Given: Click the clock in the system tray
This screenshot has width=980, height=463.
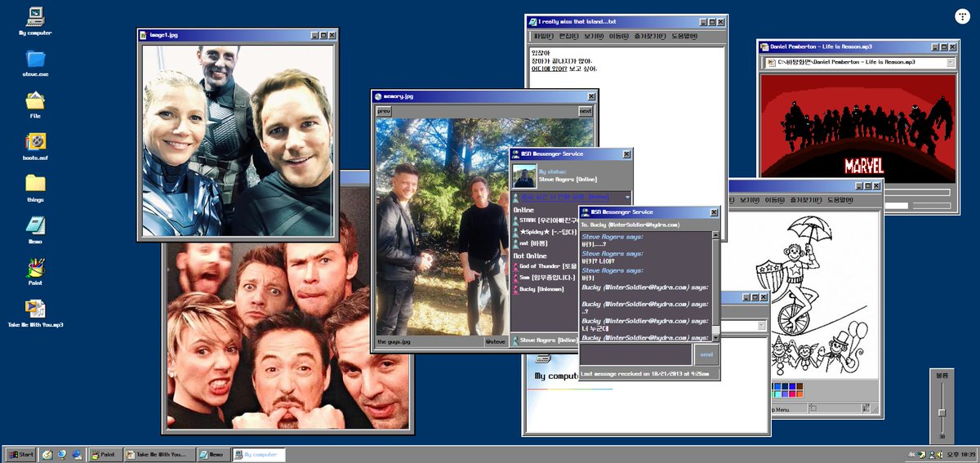Looking at the screenshot, I should coord(960,454).
